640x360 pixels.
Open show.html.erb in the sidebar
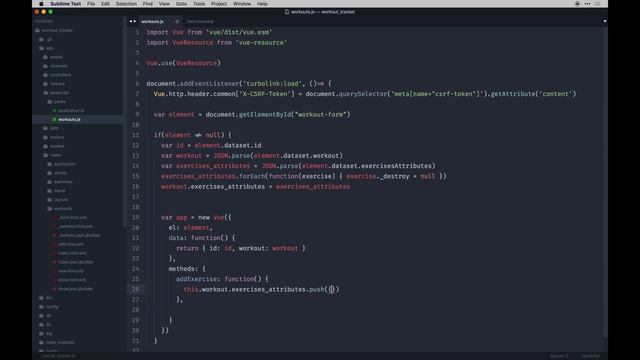coord(72,280)
